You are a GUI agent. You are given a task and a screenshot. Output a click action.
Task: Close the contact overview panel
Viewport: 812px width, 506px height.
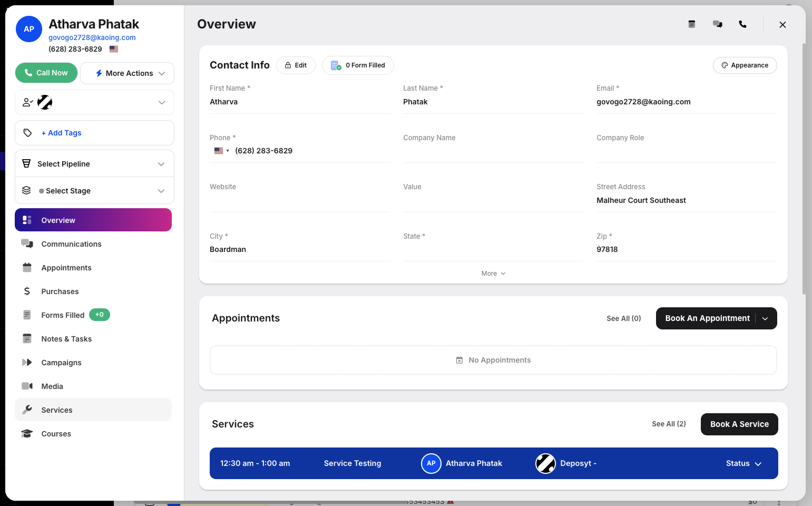[x=782, y=25]
